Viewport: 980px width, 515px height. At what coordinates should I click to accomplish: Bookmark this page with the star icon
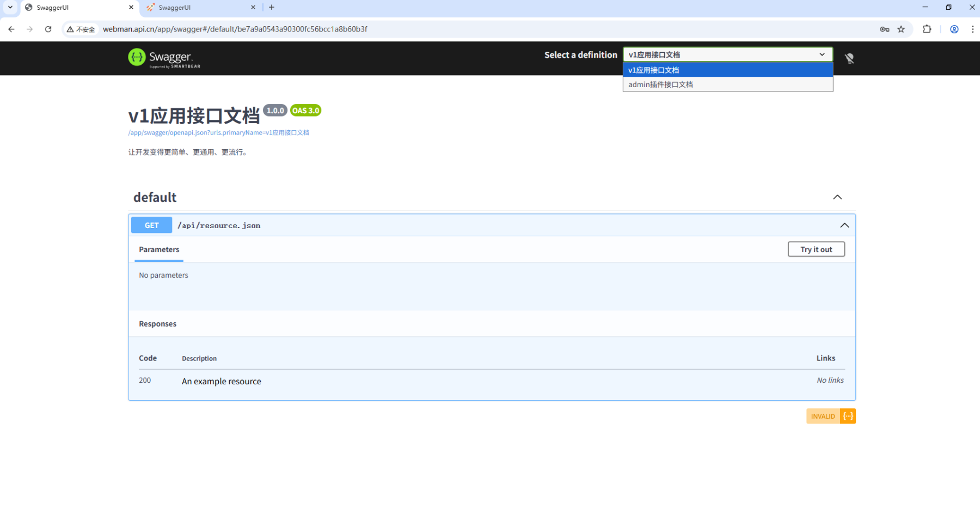(901, 29)
